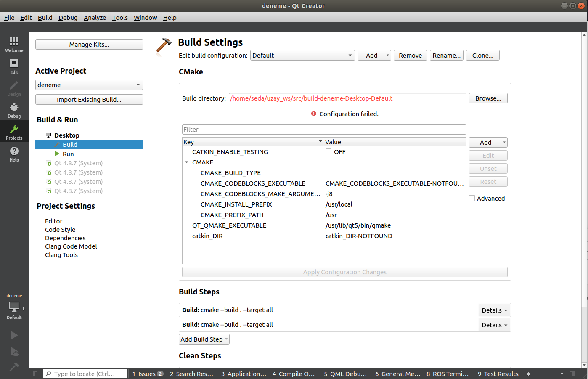Open the deneme kit selector monitor icon
This screenshot has height=379, width=588.
tap(14, 307)
